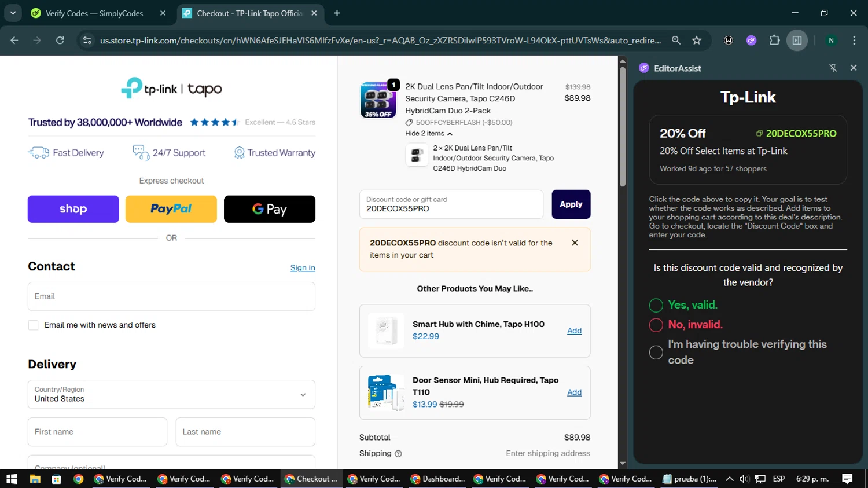Click the tp-link tapo logo
The image size is (868, 488).
pyautogui.click(x=171, y=88)
